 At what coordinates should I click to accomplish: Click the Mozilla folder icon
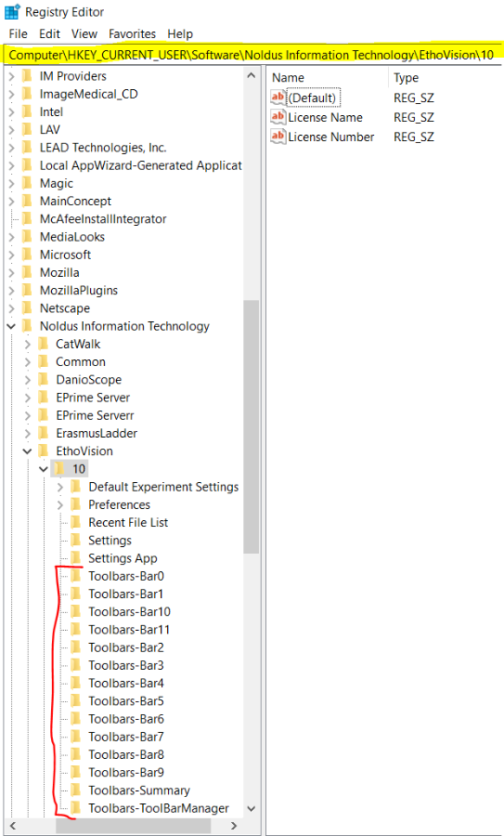click(x=27, y=272)
